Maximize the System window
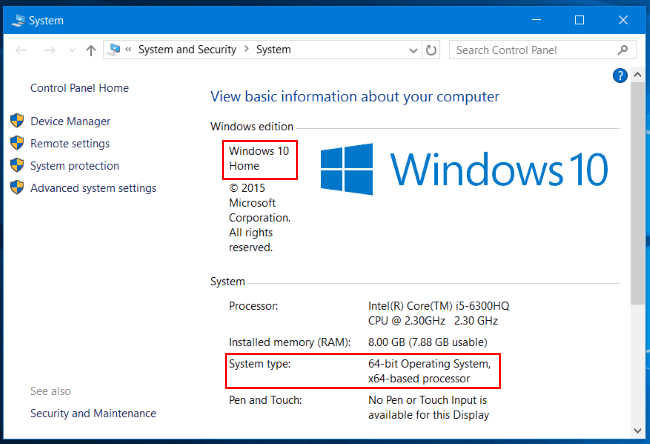Screen dimensions: 650x444 [x=580, y=20]
